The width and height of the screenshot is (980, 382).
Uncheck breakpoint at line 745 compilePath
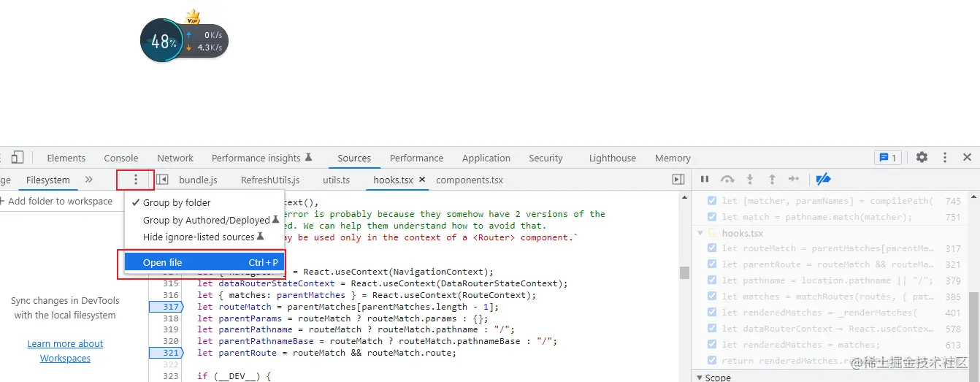point(712,201)
